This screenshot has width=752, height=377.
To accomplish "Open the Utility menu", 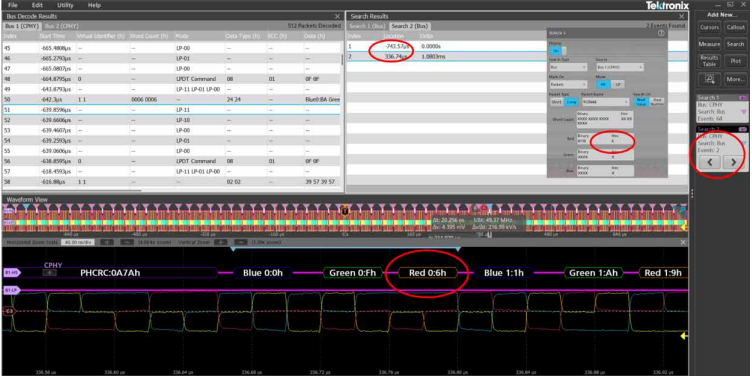I will tap(65, 5).
